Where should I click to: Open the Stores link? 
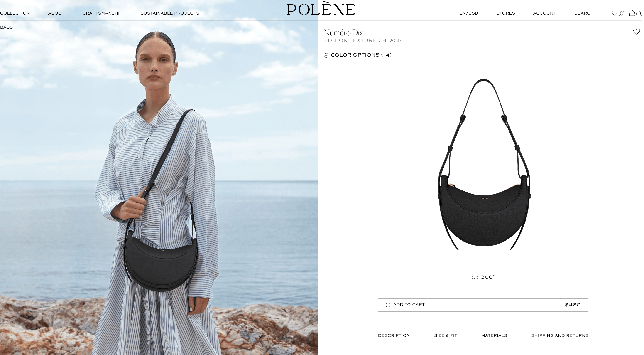505,13
